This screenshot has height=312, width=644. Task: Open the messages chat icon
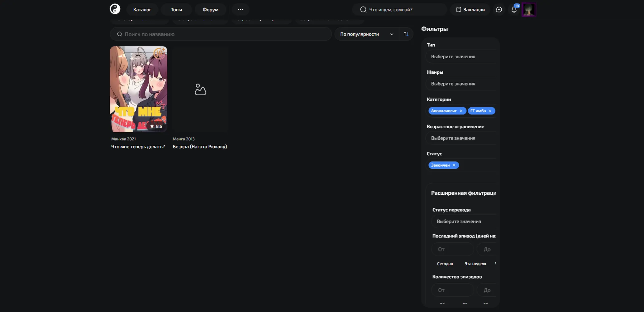[499, 10]
